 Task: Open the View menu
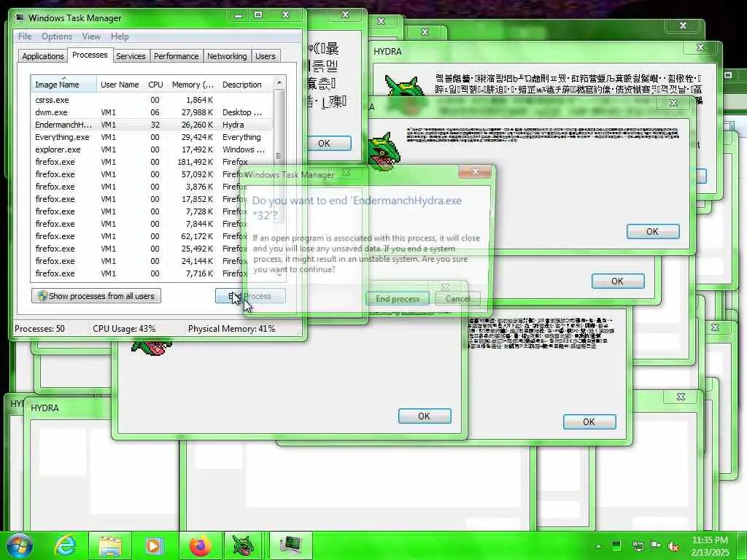tap(91, 36)
